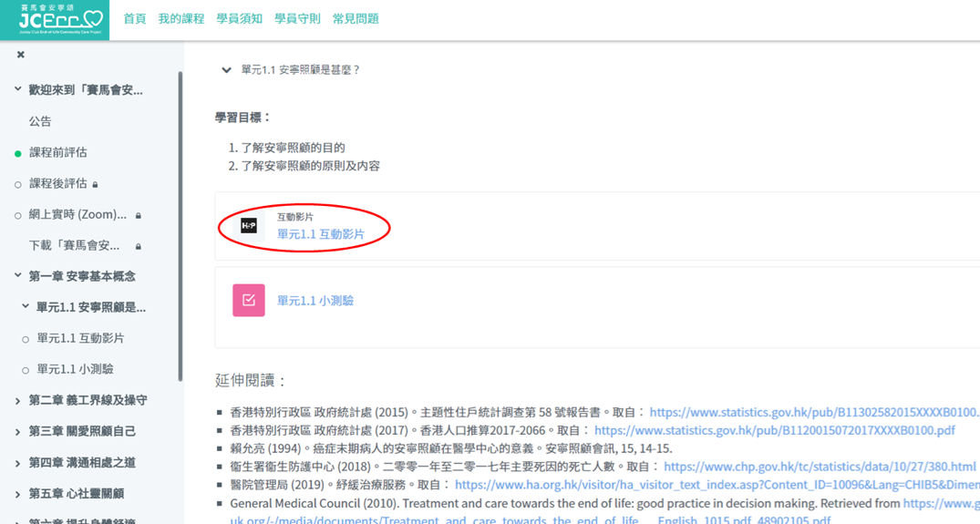This screenshot has height=524, width=980.
Task: Click the lock icon beside 網上實時 (Zoom)
Action: point(139,216)
